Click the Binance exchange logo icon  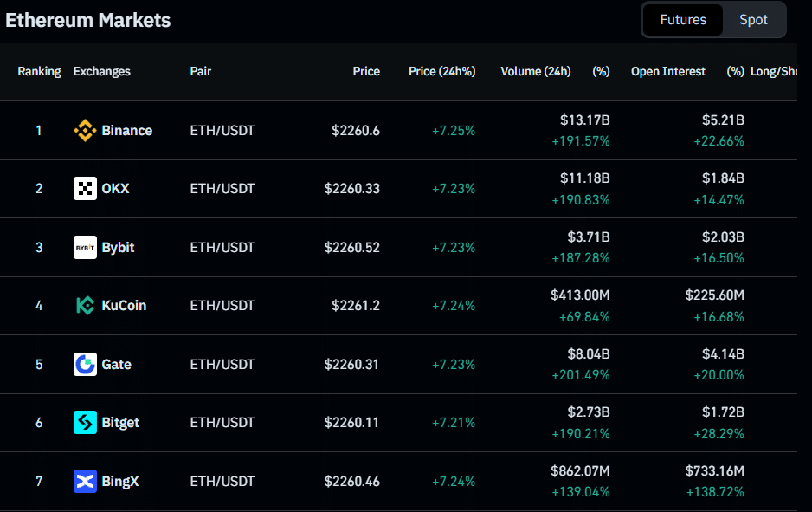tap(85, 131)
